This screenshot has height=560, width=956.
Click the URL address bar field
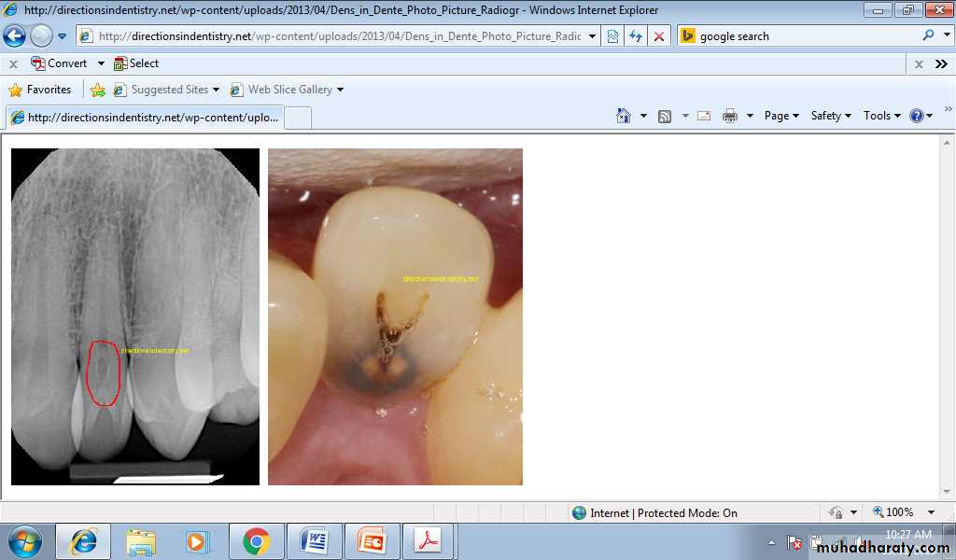coord(339,36)
